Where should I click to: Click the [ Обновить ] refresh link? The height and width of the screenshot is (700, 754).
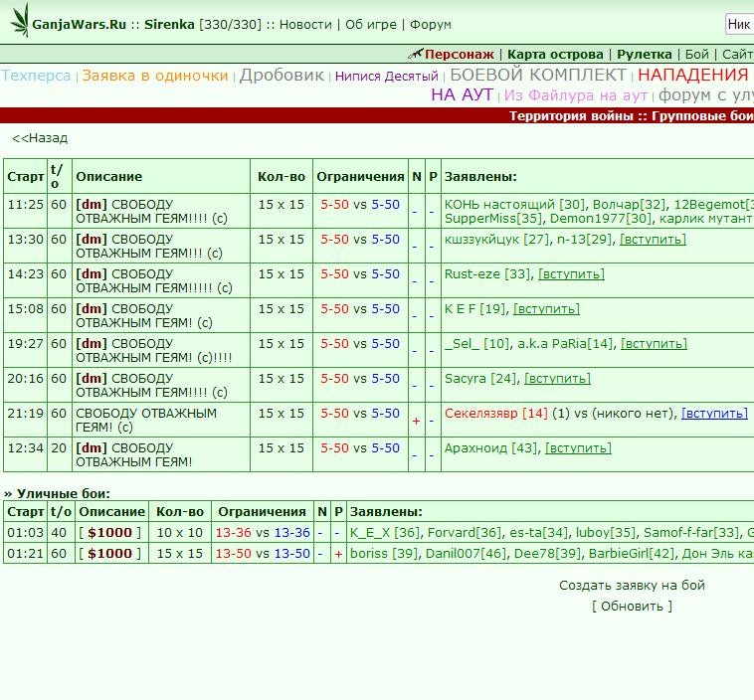click(x=632, y=607)
